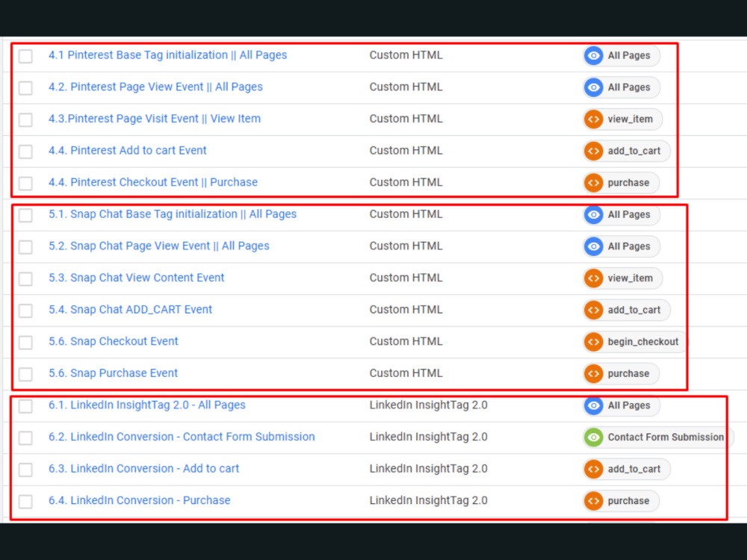Screen dimensions: 747x560
Task: Open the LinkedIn Conversion Contact Form Submission tag
Action: coord(182,437)
